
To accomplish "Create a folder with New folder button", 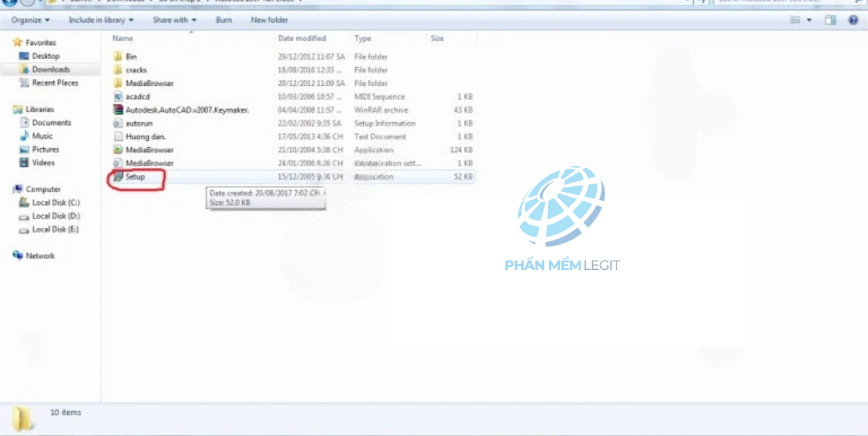I will tap(269, 21).
